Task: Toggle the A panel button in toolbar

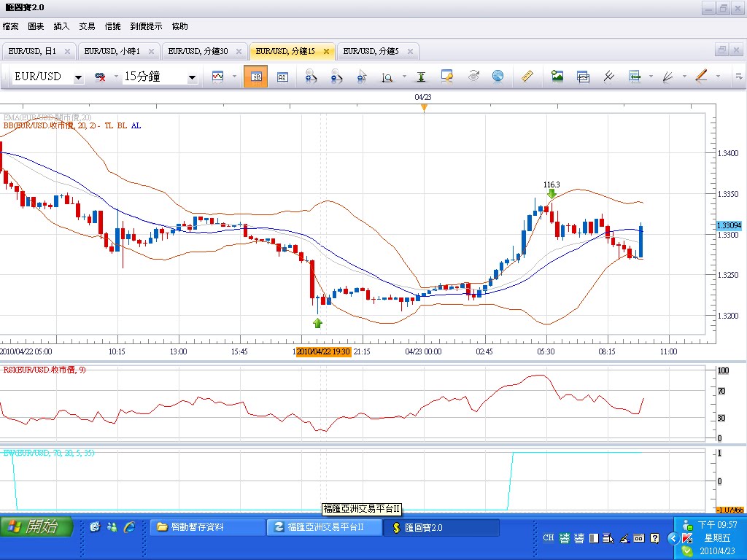Action: point(282,76)
